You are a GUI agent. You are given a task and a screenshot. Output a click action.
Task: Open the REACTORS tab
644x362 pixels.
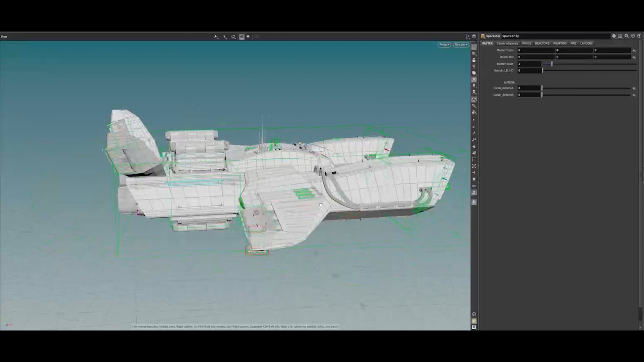coord(542,43)
